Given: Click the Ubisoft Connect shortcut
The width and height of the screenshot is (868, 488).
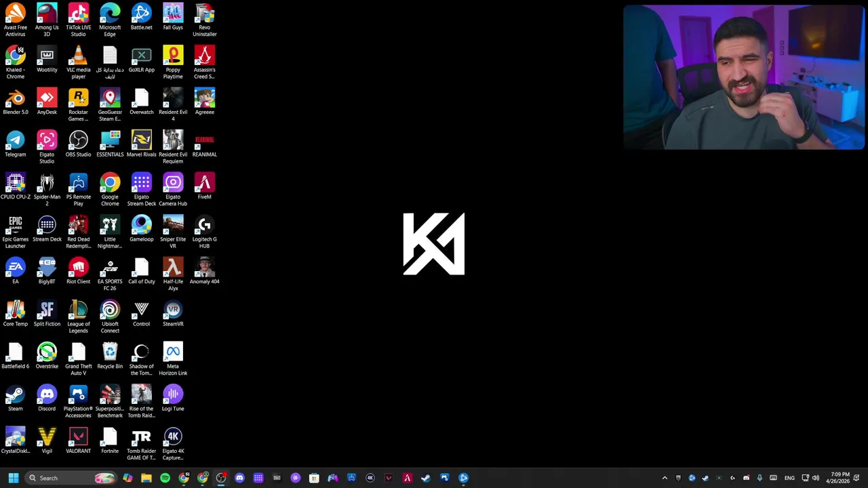Looking at the screenshot, I should tap(110, 317).
